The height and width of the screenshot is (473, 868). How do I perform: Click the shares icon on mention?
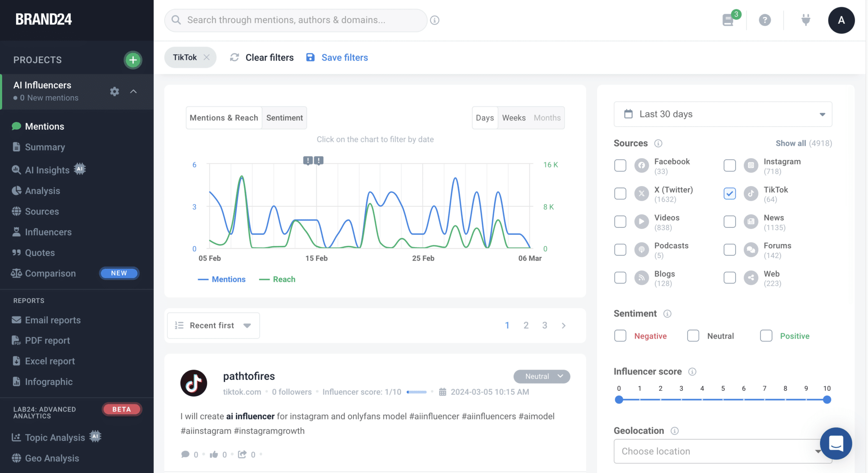242,454
